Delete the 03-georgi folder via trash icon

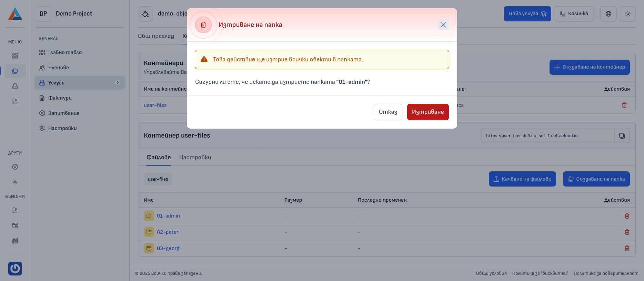(627, 248)
